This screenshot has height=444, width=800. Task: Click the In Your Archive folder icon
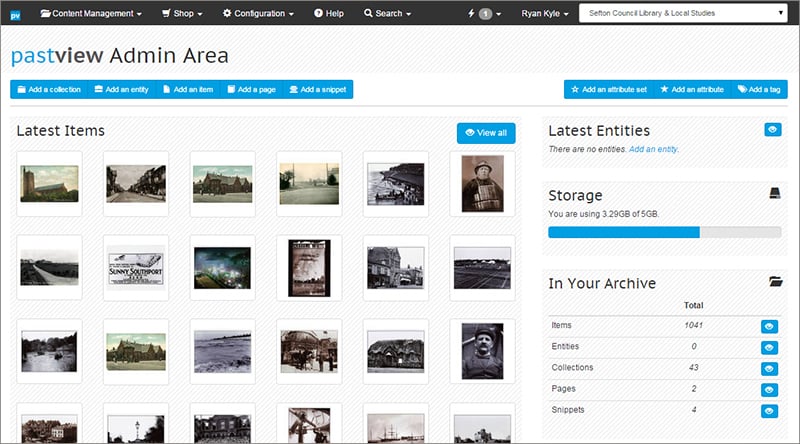(x=776, y=281)
